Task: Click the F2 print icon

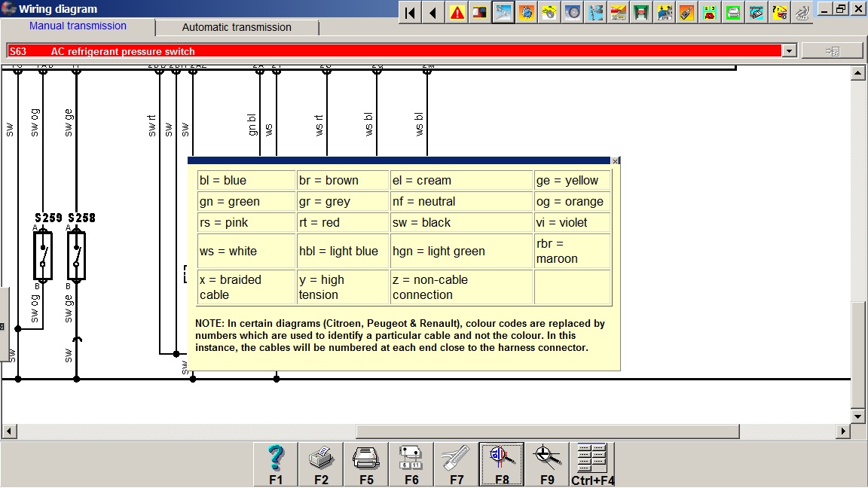Action: (321, 463)
